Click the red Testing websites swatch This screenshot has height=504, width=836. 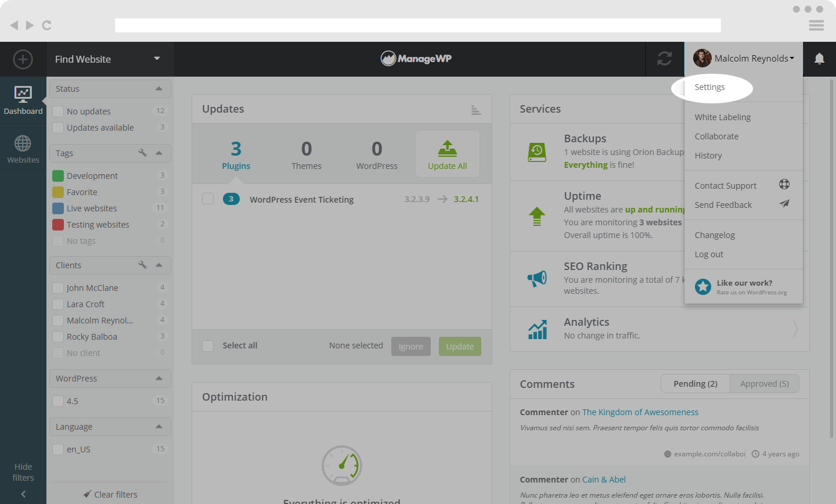(58, 225)
